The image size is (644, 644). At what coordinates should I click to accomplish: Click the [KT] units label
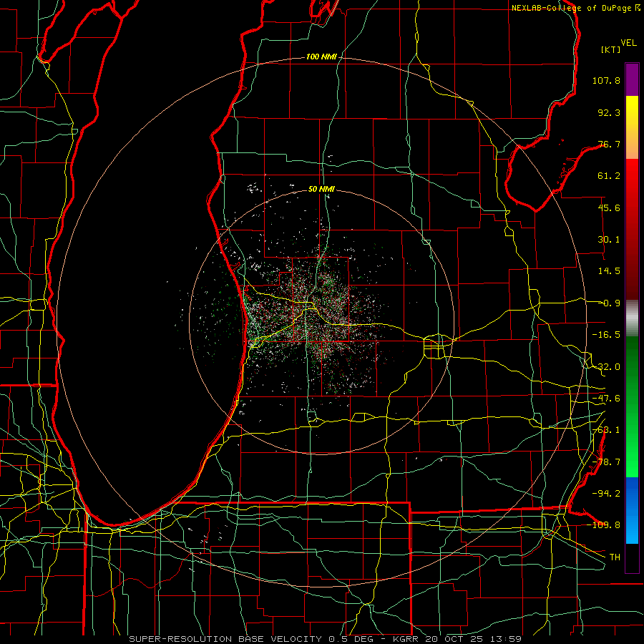point(610,49)
